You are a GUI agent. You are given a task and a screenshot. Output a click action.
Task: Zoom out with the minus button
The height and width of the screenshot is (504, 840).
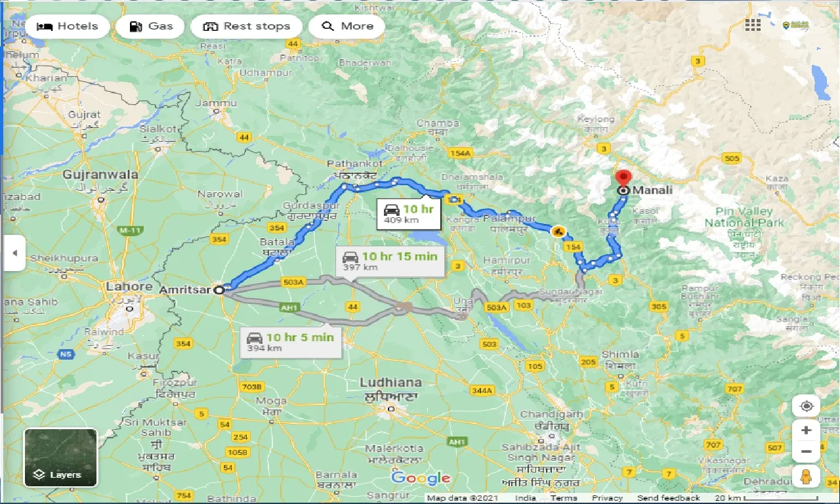tap(806, 451)
